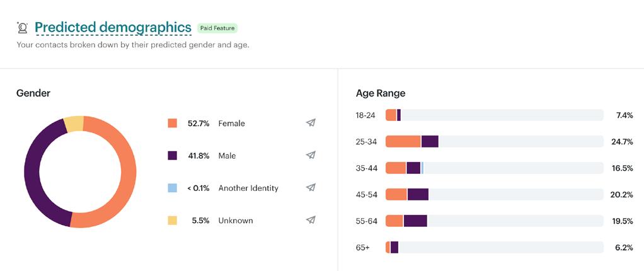This screenshot has height=271, width=644.
Task: Click the 65+ age range bar
Action: click(x=494, y=248)
